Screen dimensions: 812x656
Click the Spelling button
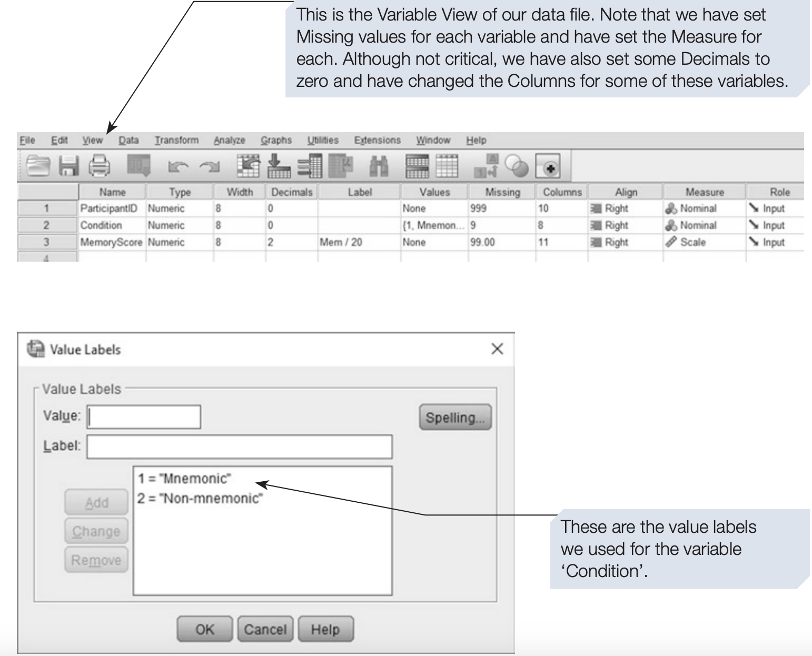pos(455,418)
